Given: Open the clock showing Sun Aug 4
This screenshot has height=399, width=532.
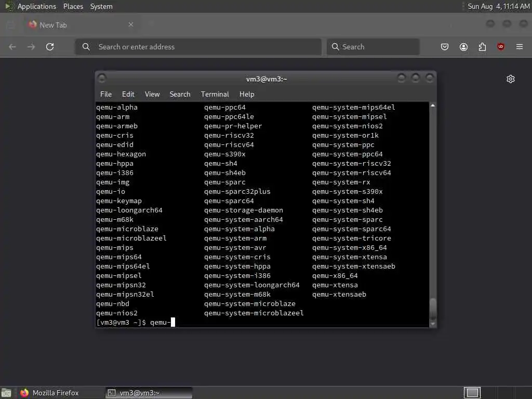Looking at the screenshot, I should pos(498,6).
